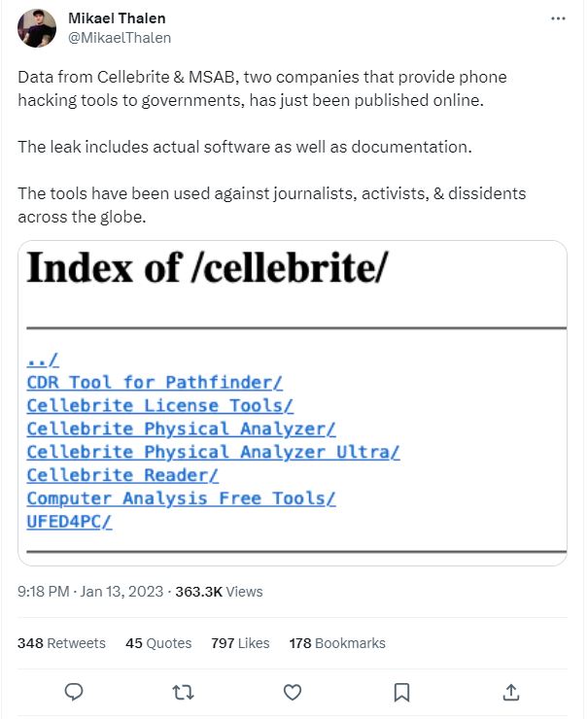Image resolution: width=588 pixels, height=719 pixels.
Task: Open the Index of /cellebrite/ image heading
Action: click(x=207, y=269)
